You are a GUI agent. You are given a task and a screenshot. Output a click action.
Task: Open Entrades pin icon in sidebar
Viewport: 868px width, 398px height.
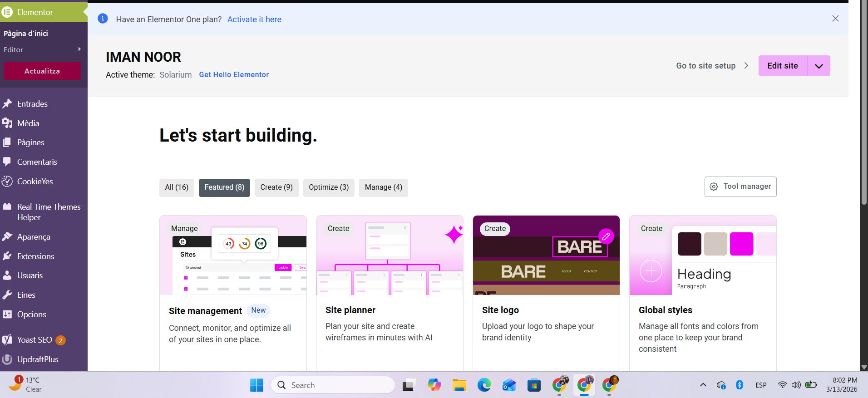click(x=7, y=104)
